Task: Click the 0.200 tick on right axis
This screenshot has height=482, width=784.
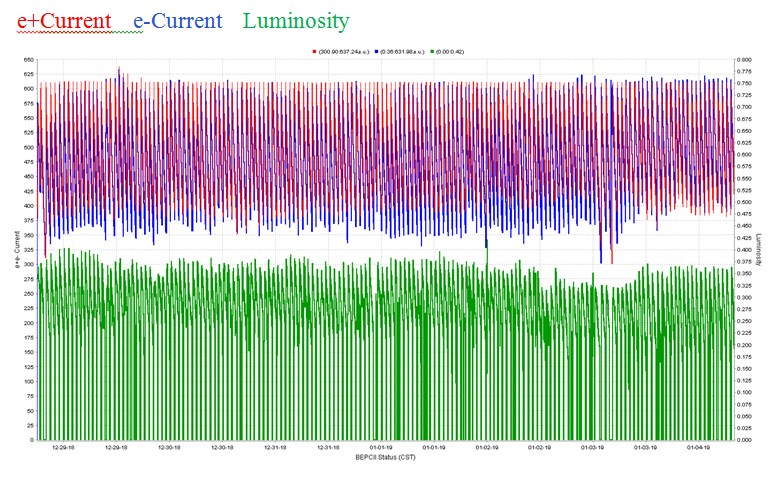Action: (744, 345)
